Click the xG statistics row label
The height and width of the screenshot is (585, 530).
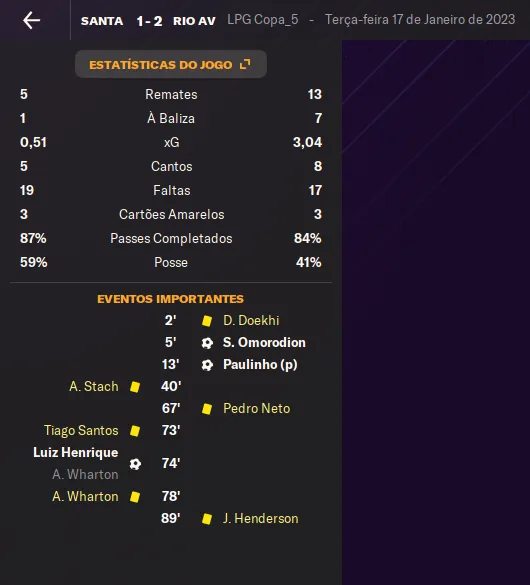coord(172,143)
